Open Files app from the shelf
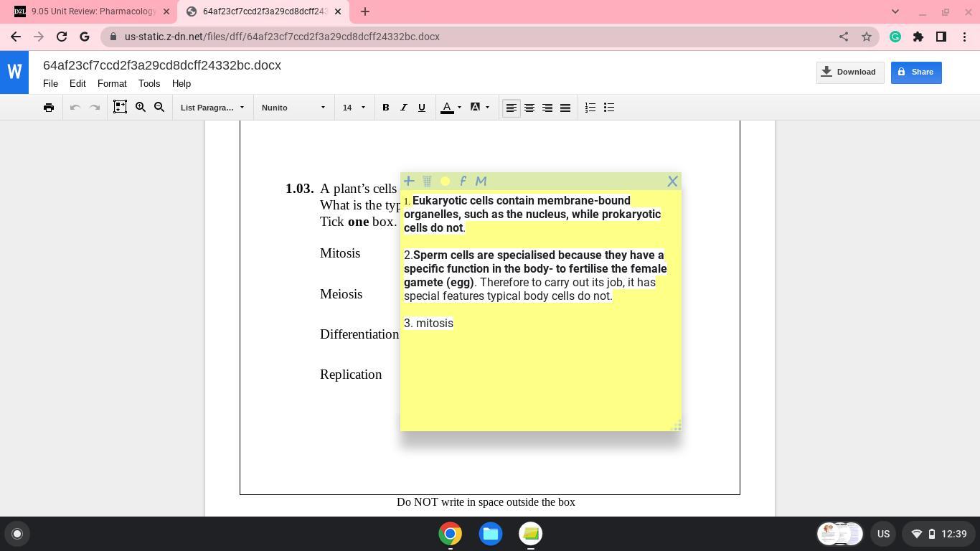This screenshot has height=551, width=980. [x=491, y=534]
